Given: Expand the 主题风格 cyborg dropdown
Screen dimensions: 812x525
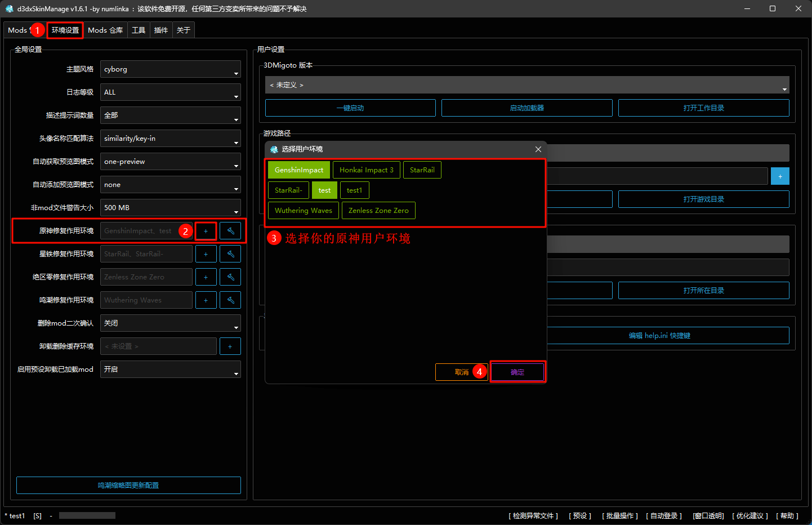Looking at the screenshot, I should 171,69.
